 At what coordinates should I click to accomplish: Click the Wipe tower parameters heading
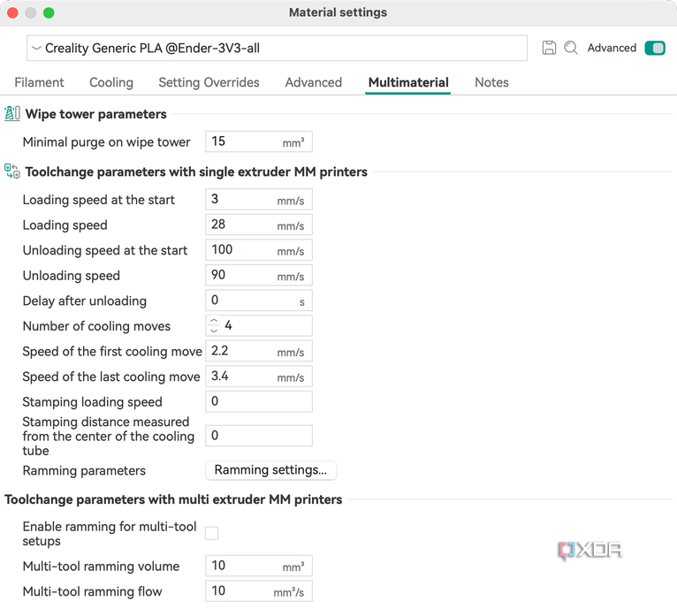[95, 114]
